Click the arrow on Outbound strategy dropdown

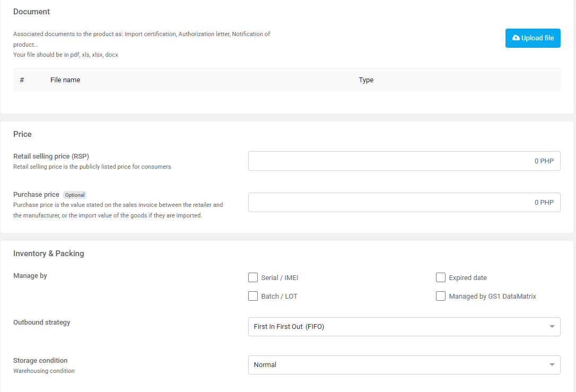click(x=552, y=327)
